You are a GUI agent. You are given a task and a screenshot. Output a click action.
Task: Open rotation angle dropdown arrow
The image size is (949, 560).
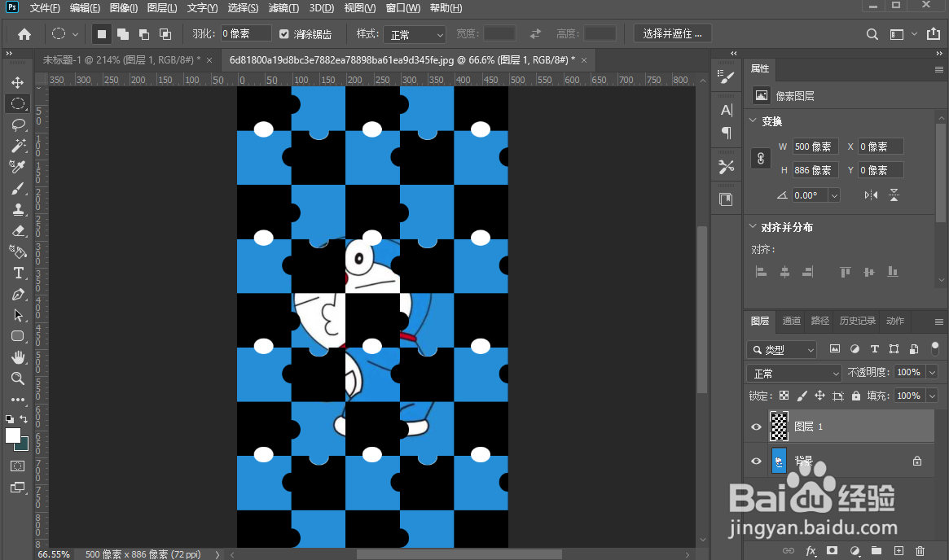(834, 195)
